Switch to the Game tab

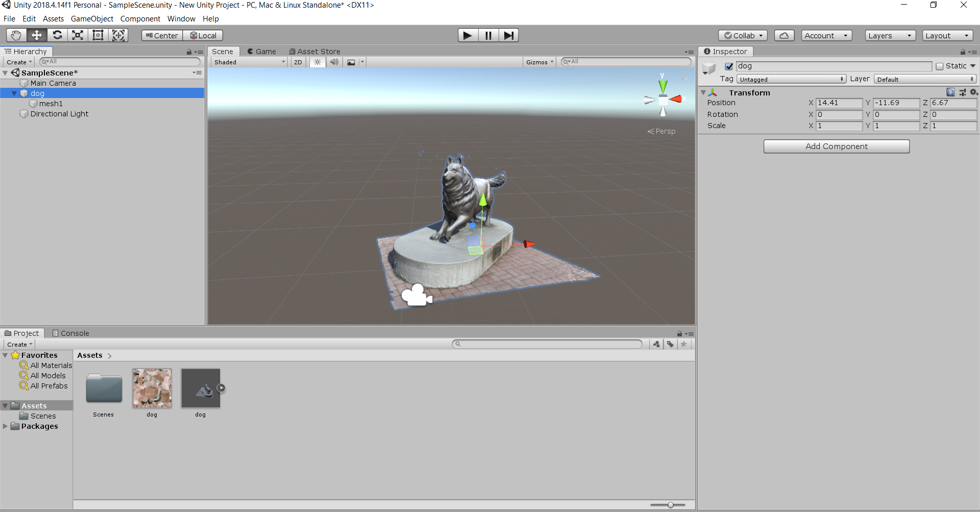[262, 52]
